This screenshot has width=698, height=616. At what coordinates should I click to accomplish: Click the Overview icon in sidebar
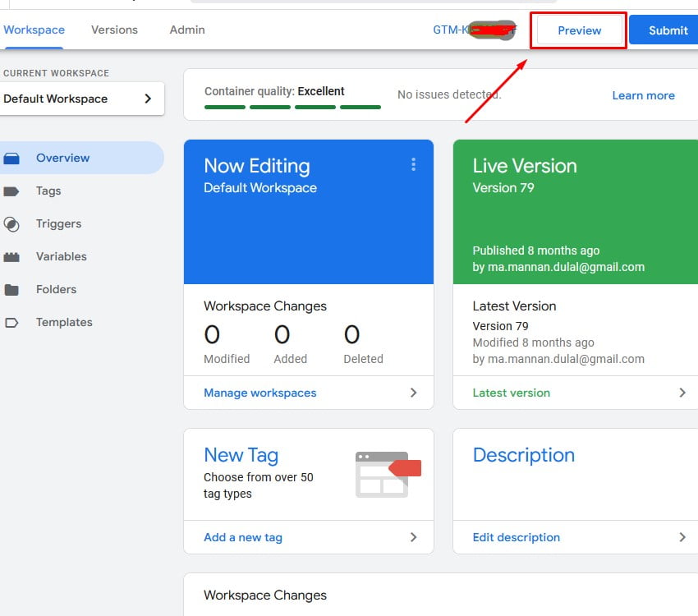point(11,159)
